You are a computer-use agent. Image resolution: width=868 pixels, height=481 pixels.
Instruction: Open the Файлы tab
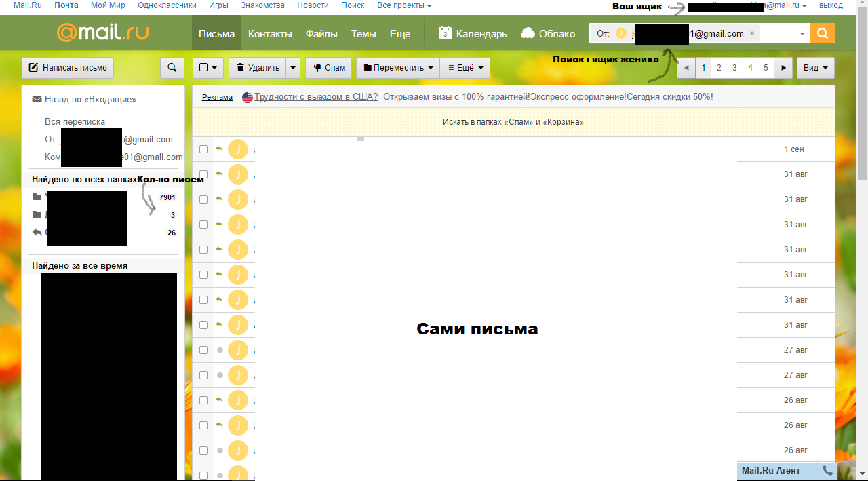(x=321, y=34)
